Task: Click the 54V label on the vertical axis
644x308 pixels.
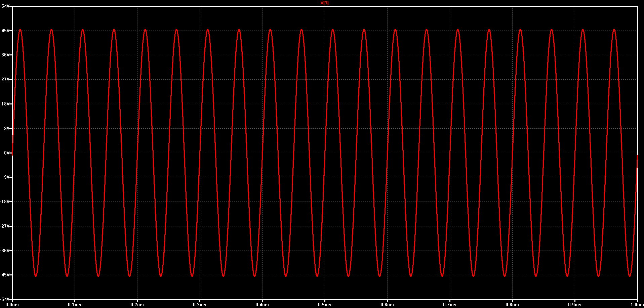Action: tap(5, 6)
